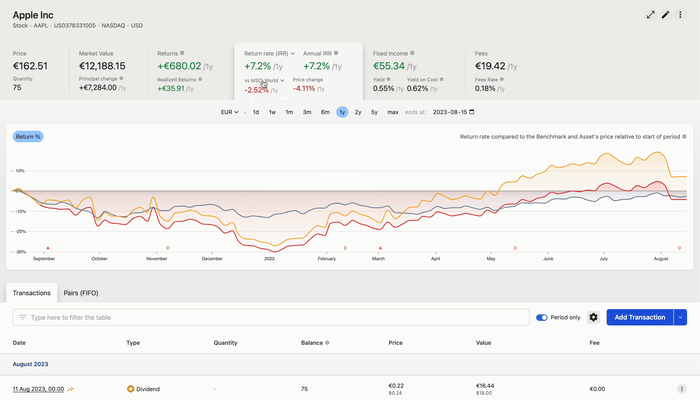Sort by the Value column header
Image resolution: width=700 pixels, height=400 pixels.
point(483,343)
